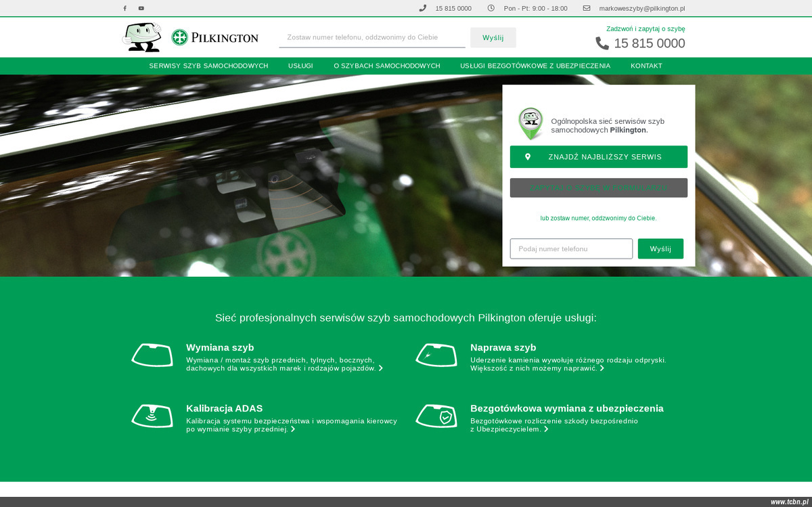Click the clock icon beside opening hours
The image size is (812, 507).
(x=491, y=8)
